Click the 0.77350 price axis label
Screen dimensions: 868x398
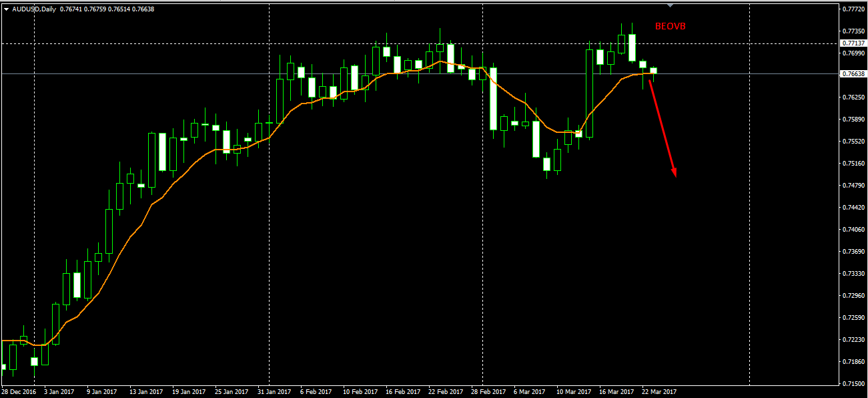[x=854, y=31]
